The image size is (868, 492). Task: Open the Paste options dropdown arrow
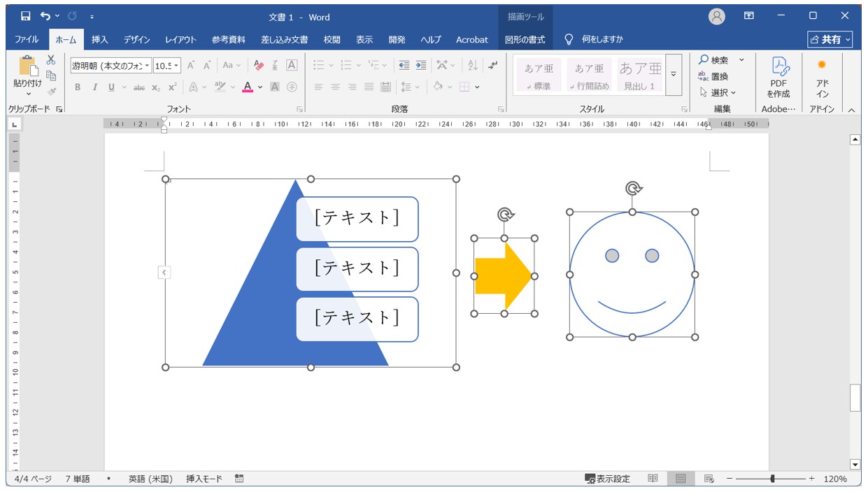tap(28, 94)
